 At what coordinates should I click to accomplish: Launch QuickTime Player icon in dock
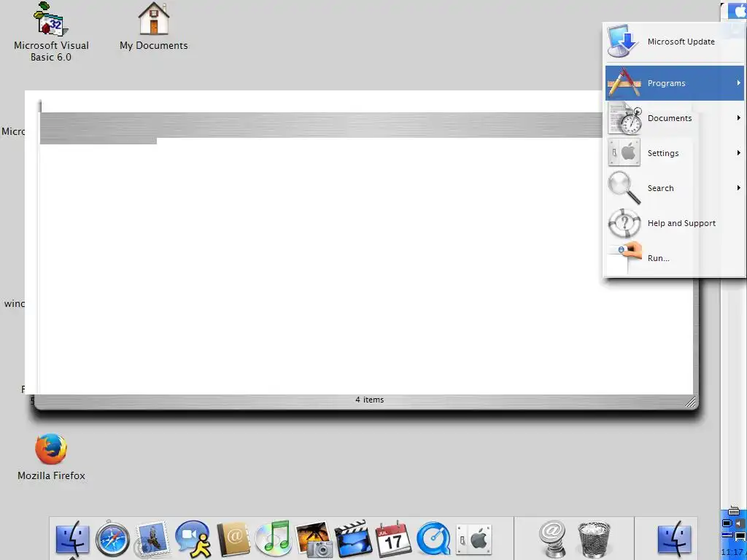(433, 539)
